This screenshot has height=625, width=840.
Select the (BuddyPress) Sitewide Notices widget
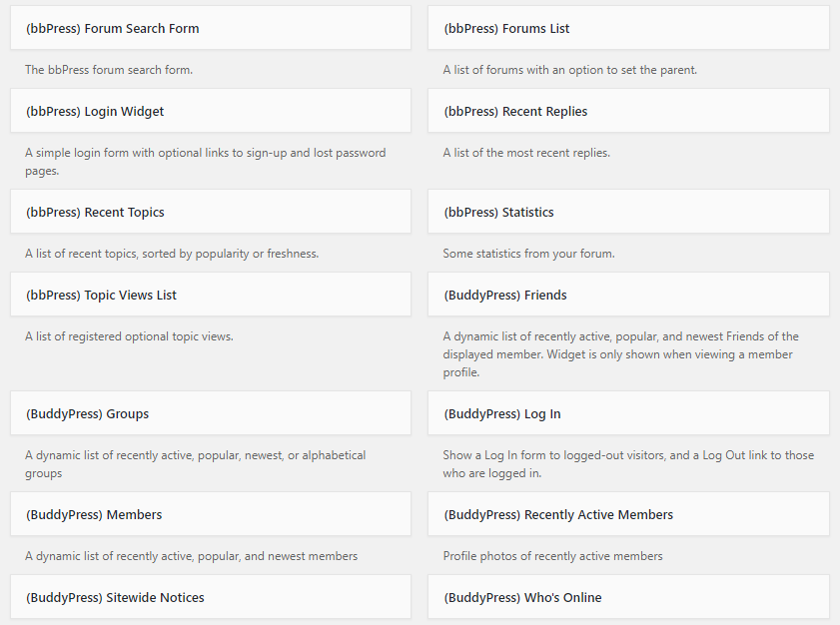211,597
